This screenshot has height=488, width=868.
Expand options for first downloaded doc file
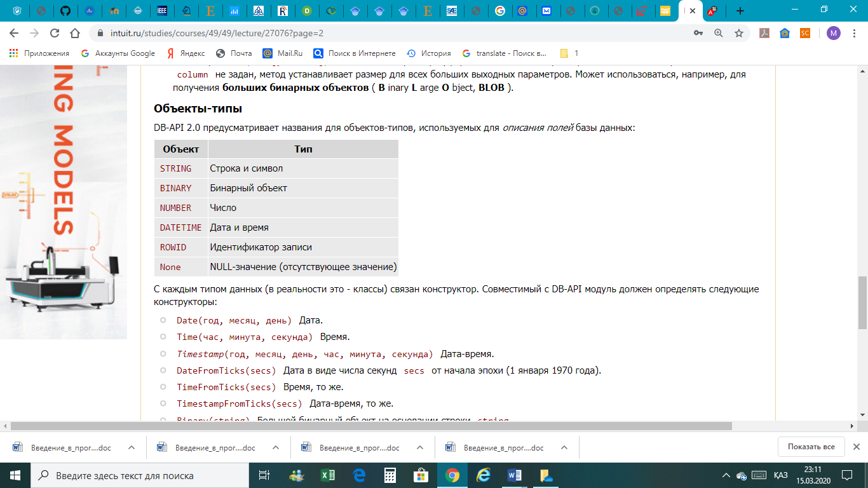[131, 447]
